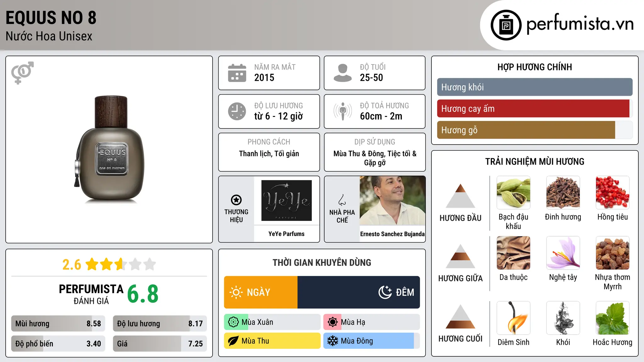Click the occasion text Mùa Thu & Đông

click(x=359, y=154)
